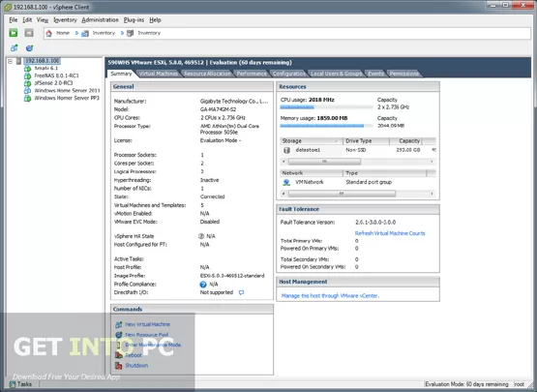The height and width of the screenshot is (392, 537).
Task: Click the CPU usage progress bar
Action: click(x=326, y=107)
